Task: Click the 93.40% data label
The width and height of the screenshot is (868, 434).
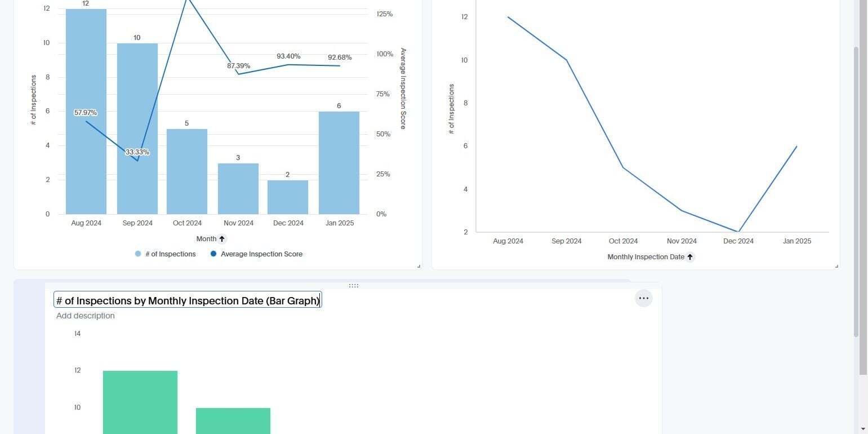Action: point(288,56)
